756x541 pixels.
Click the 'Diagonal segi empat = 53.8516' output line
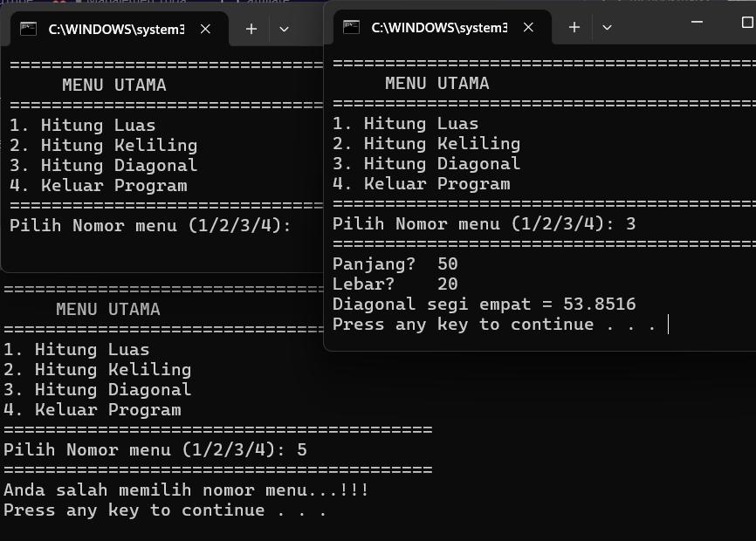pos(484,305)
